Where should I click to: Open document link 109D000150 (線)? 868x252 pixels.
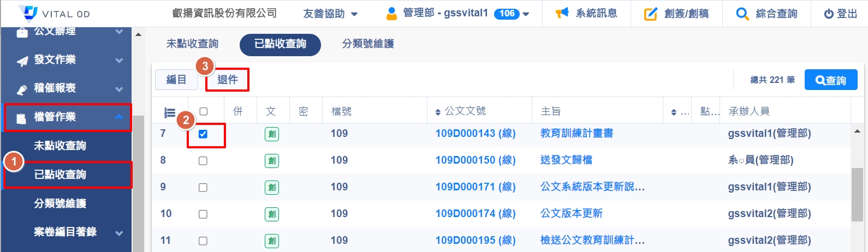[475, 160]
